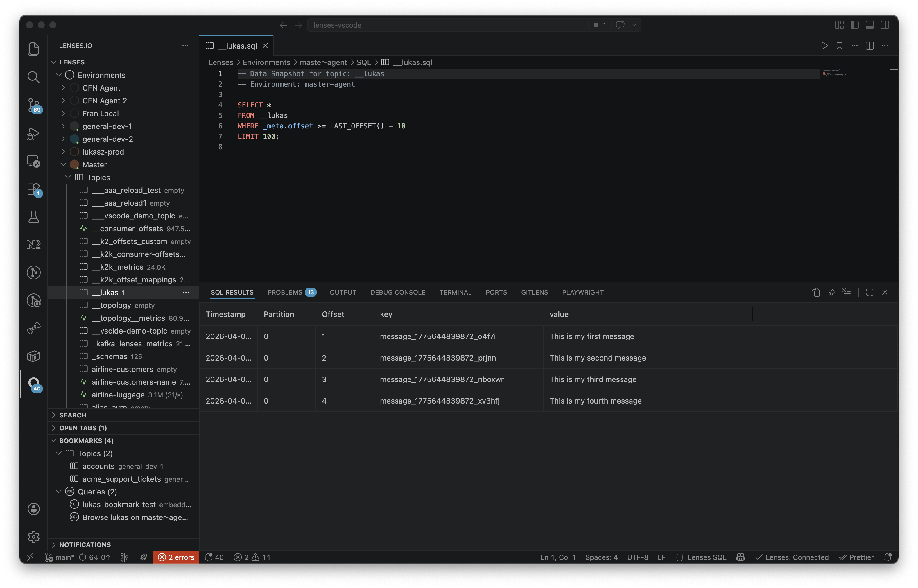Viewport: 918px width, 588px height.
Task: Open the Search view in activity bar
Action: pyautogui.click(x=34, y=77)
